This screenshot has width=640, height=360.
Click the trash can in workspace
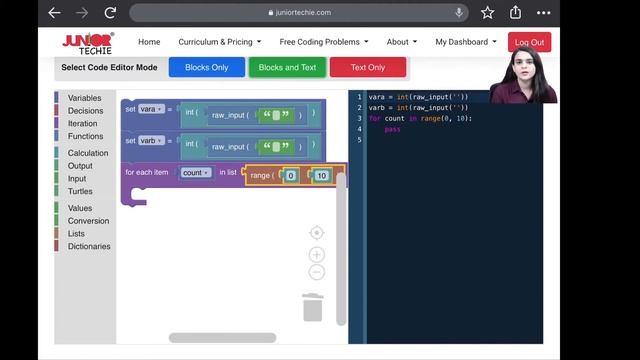click(x=313, y=307)
